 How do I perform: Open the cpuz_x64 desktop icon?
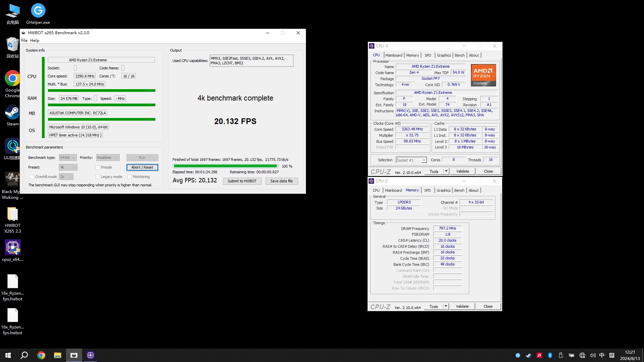(x=12, y=250)
